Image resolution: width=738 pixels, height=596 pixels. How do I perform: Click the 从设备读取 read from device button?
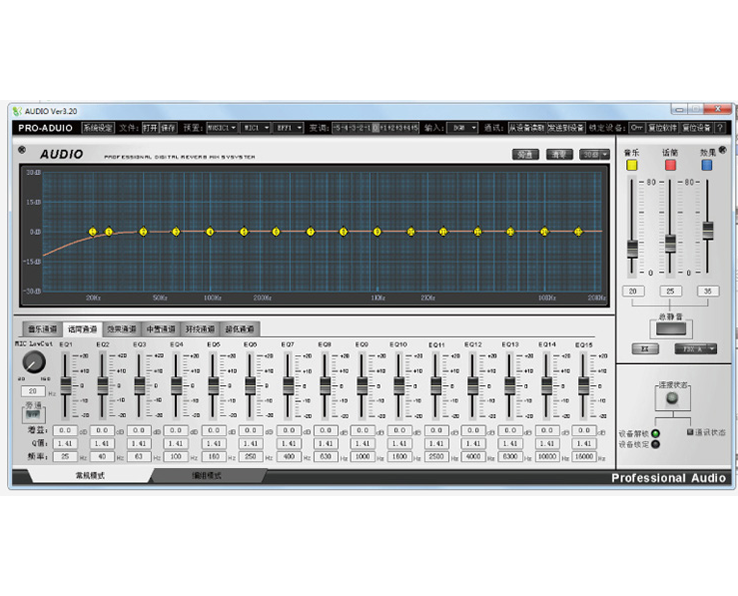[x=526, y=128]
